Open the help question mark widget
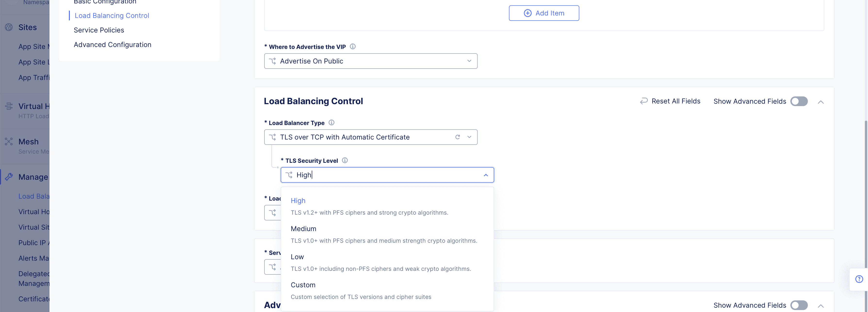 pyautogui.click(x=859, y=279)
